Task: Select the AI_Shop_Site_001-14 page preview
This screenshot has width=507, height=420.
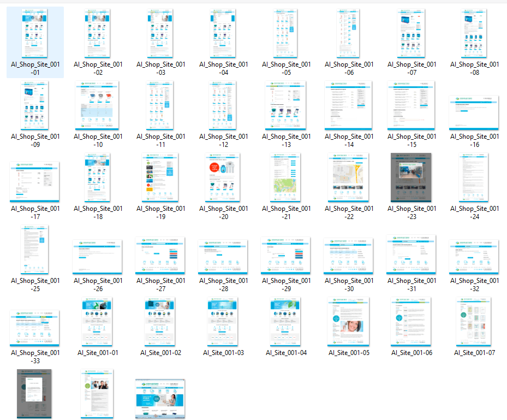Action: click(348, 105)
